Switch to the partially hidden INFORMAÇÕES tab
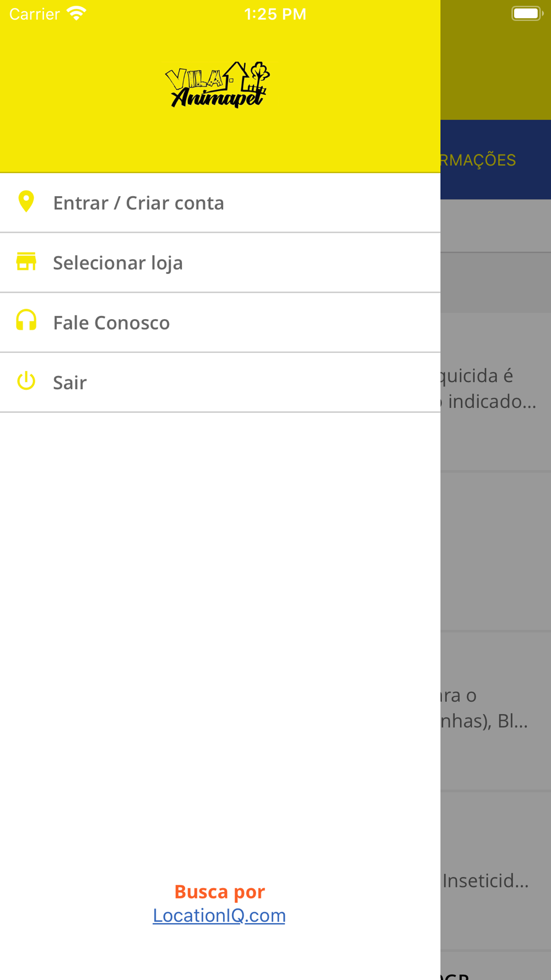Viewport: 551px width, 980px height. pos(478,160)
